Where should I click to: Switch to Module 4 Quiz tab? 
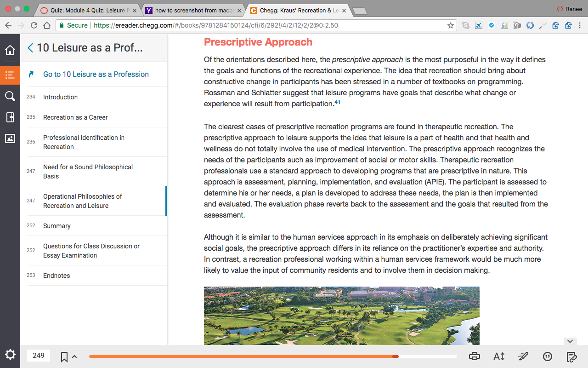click(x=88, y=10)
